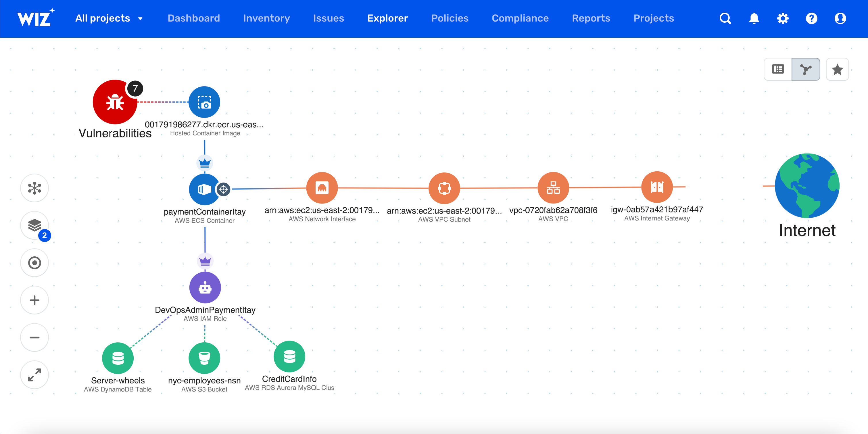Click the nyc-employees-nsn label
This screenshot has height=434, width=868.
pos(204,381)
